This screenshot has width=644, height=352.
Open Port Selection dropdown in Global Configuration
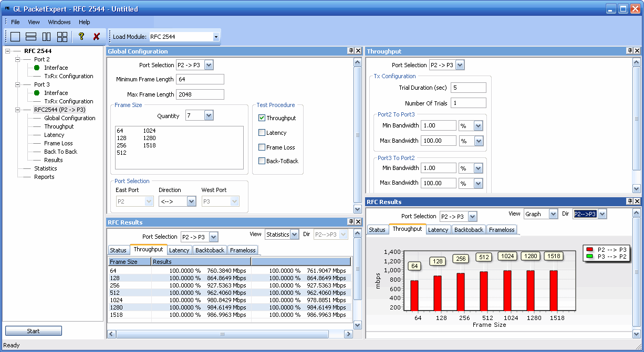coord(209,65)
